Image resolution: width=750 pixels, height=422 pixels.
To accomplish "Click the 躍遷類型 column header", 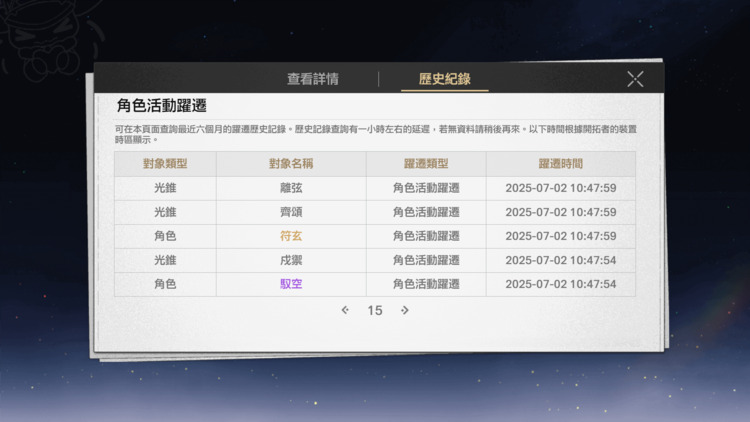I will 426,164.
